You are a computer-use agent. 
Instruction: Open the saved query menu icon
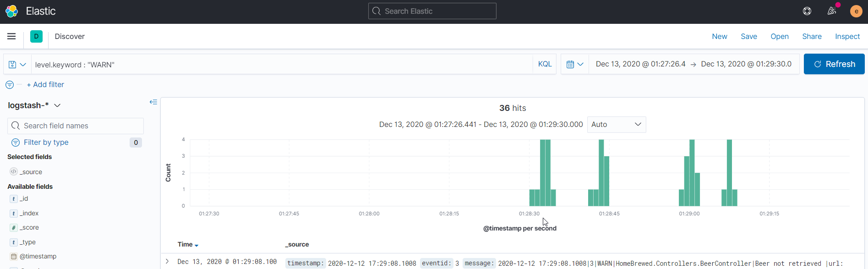(17, 65)
